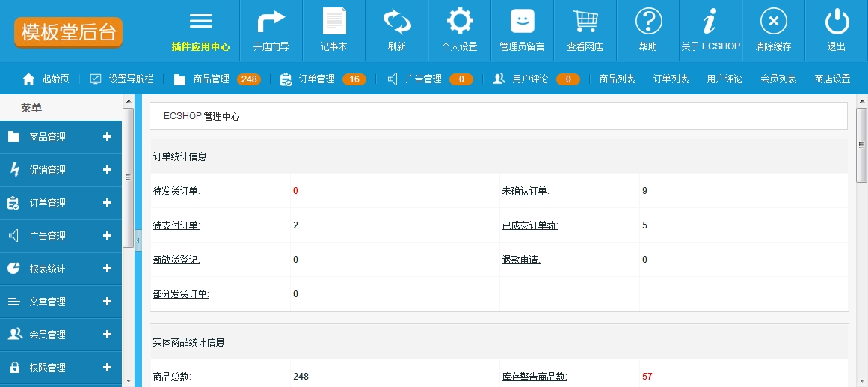Open 管理员留言 smiley message icon
Image resolution: width=868 pixels, height=387 pixels.
click(x=522, y=22)
